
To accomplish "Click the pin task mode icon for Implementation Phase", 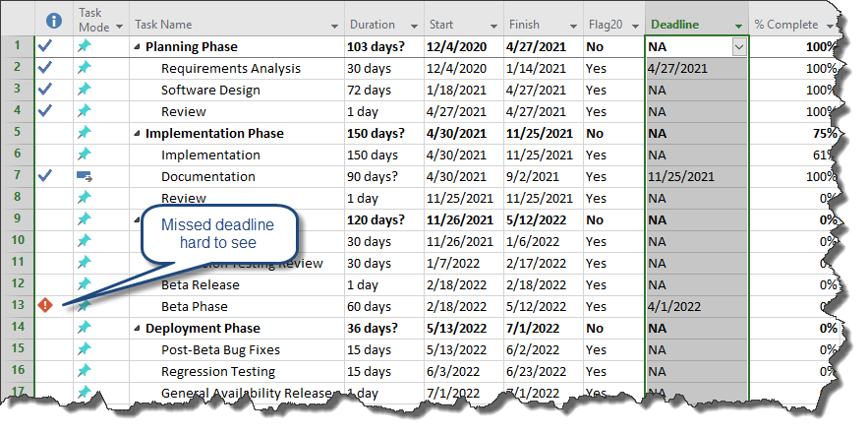I will tap(85, 133).
